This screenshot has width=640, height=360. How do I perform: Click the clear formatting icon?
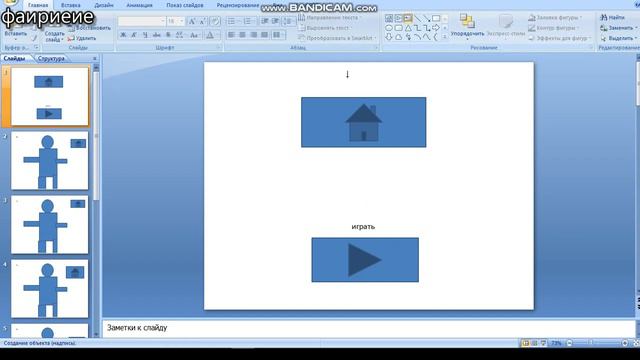point(215,21)
